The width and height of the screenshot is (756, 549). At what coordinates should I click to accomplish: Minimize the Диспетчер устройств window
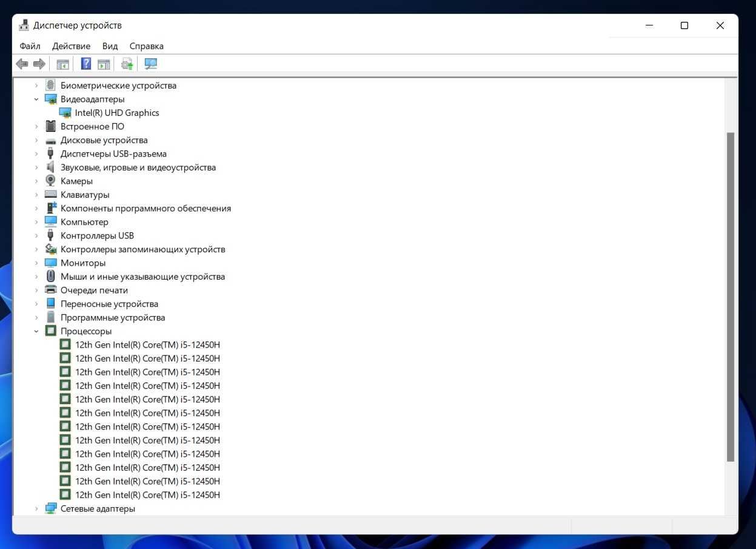click(649, 25)
